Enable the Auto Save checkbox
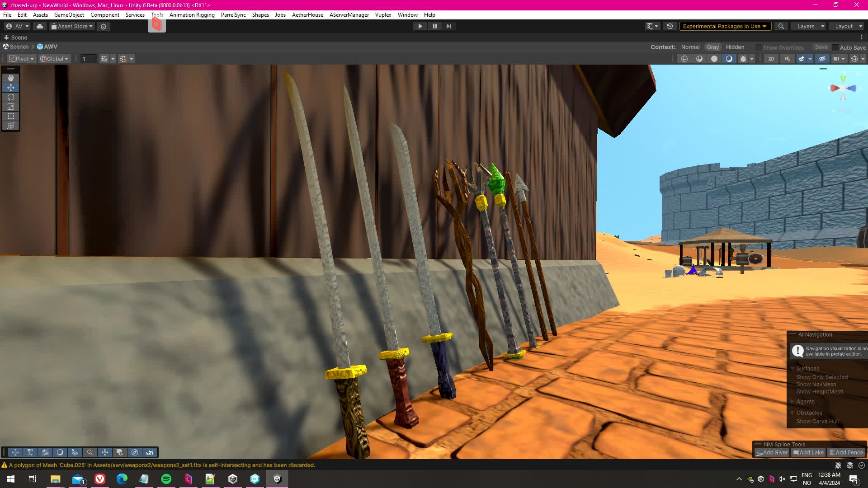 [x=835, y=47]
